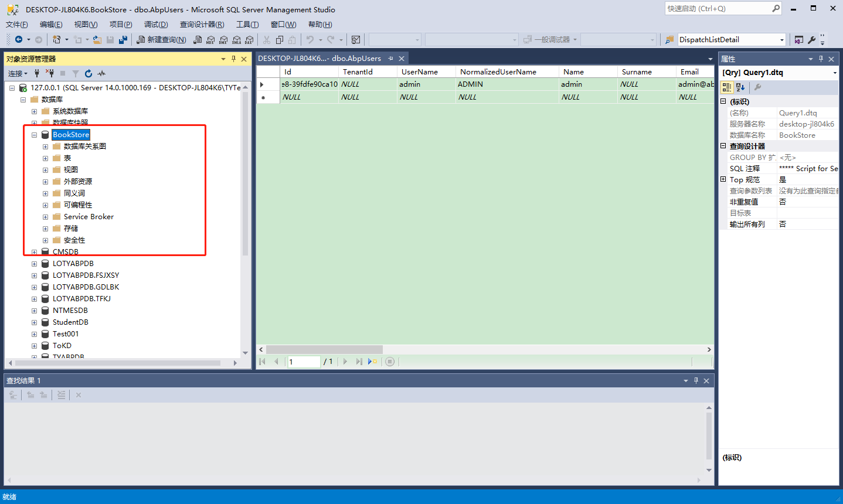Expand the LOTYABPDB database node
The height and width of the screenshot is (504, 843).
coord(34,264)
